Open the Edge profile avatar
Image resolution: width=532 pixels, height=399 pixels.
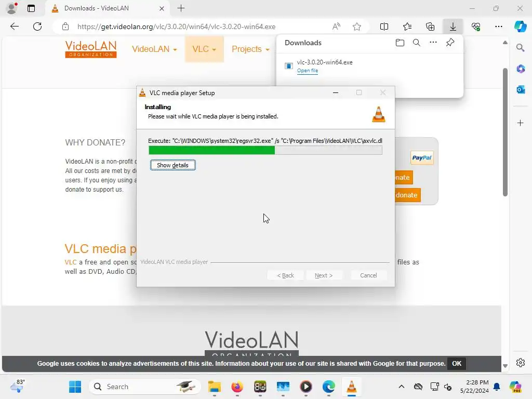coord(12,8)
